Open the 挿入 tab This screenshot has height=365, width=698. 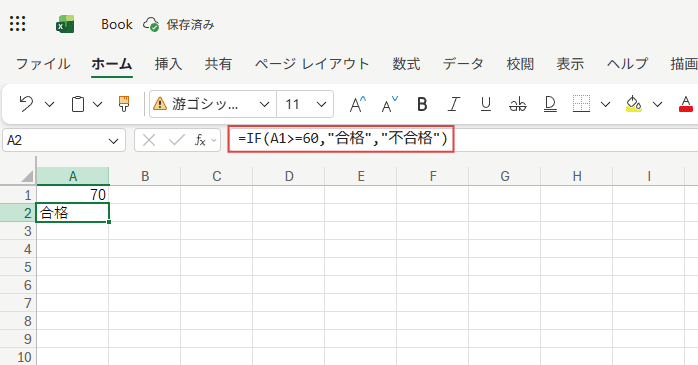pyautogui.click(x=168, y=64)
